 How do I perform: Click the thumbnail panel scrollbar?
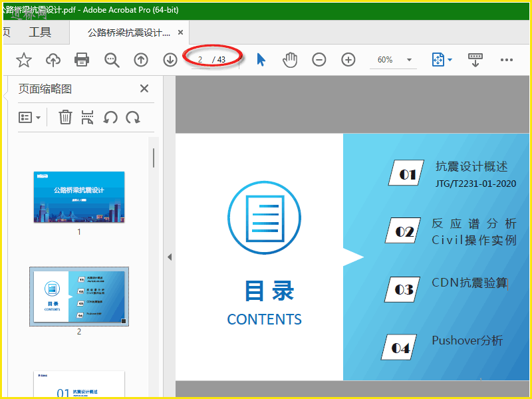tap(154, 158)
